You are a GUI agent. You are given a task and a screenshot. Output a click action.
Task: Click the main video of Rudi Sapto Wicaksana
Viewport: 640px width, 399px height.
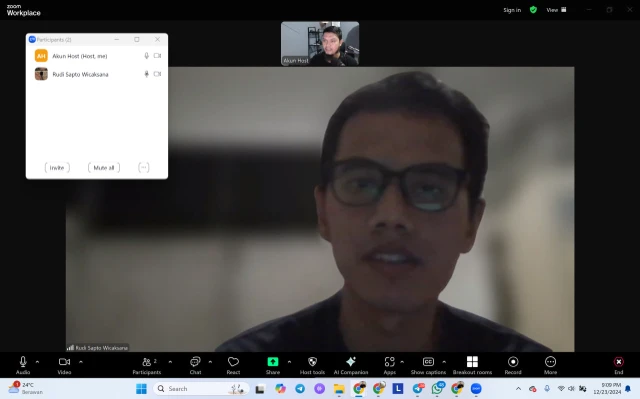[x=320, y=209]
